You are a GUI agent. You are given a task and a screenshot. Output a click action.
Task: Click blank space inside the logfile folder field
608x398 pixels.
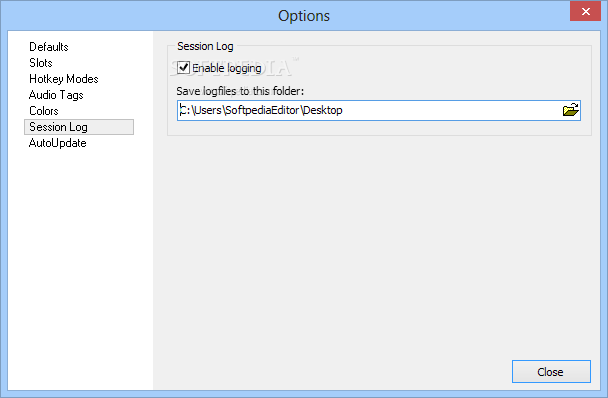tap(450, 111)
